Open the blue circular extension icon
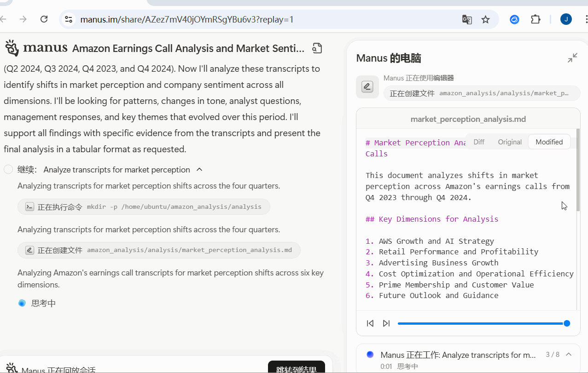The height and width of the screenshot is (373, 588). 514,19
